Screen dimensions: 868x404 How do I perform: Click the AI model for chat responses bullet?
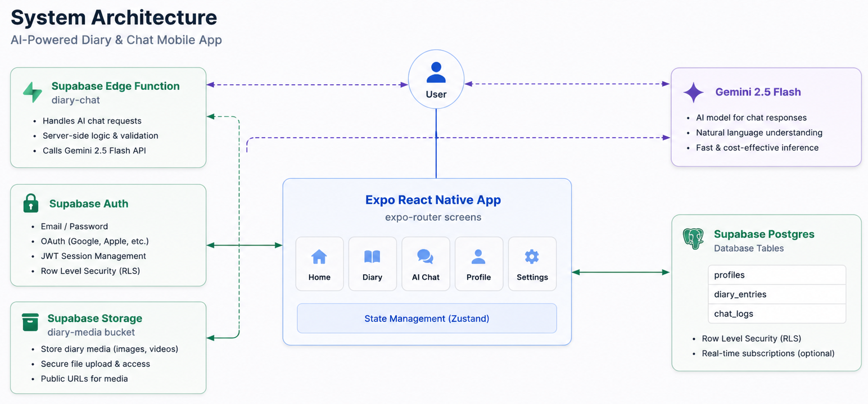(x=752, y=117)
